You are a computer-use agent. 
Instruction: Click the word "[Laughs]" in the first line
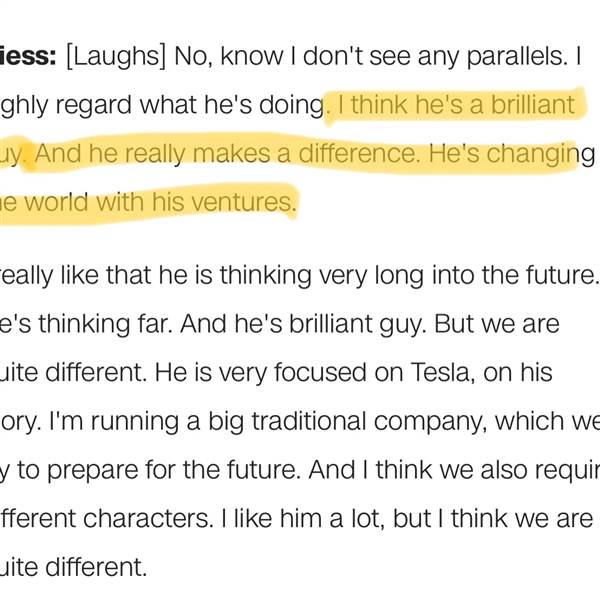116,56
